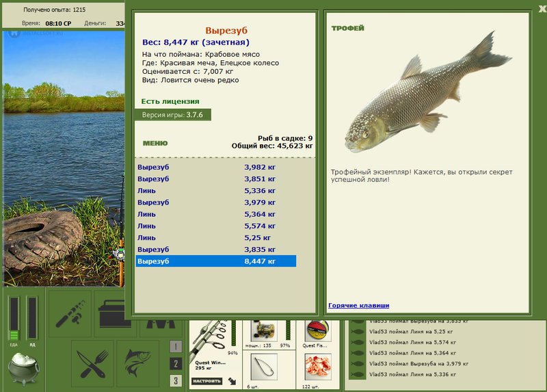Viewport: 547px width, 392px height.
Task: Switch to rod slot 2
Action: point(176,364)
